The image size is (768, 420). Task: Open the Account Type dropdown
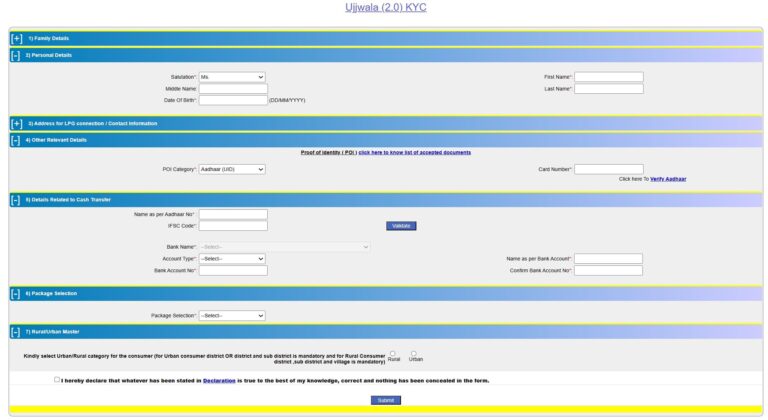click(232, 259)
